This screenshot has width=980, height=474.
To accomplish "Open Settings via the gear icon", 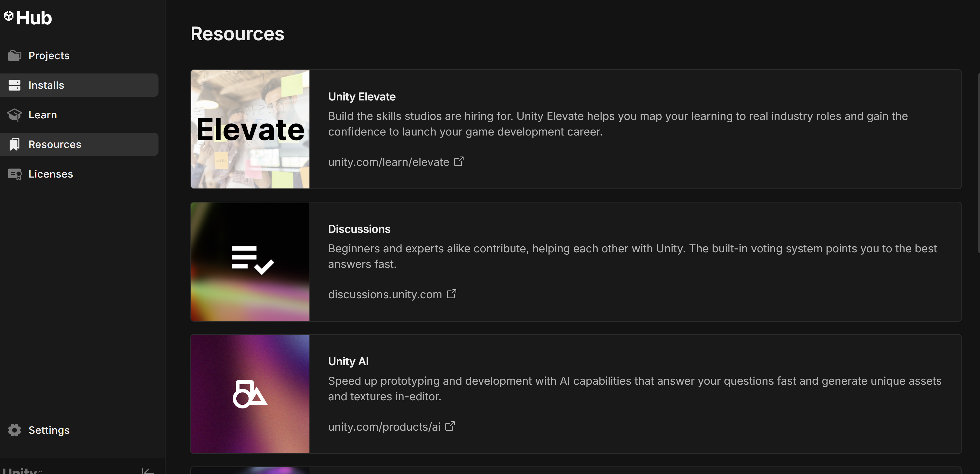I will point(15,430).
